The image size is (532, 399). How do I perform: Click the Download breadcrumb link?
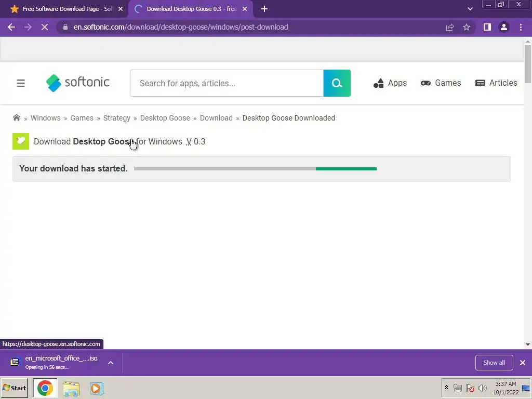coord(216,118)
